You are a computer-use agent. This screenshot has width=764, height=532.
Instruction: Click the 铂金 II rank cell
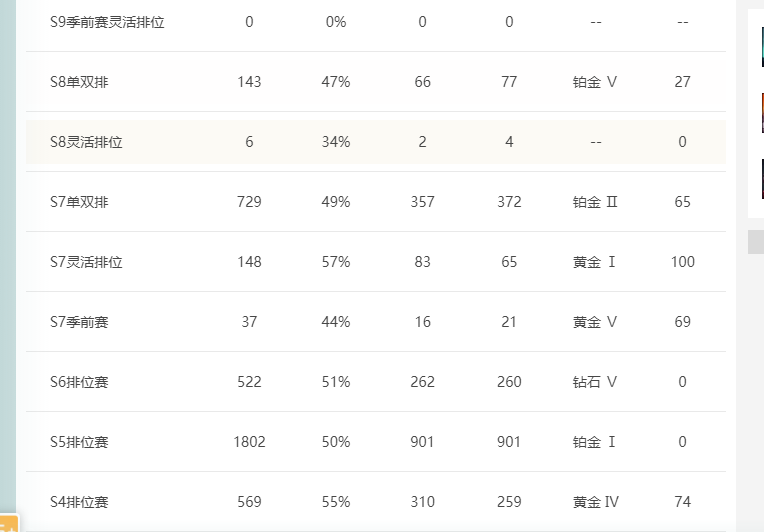[x=595, y=202]
